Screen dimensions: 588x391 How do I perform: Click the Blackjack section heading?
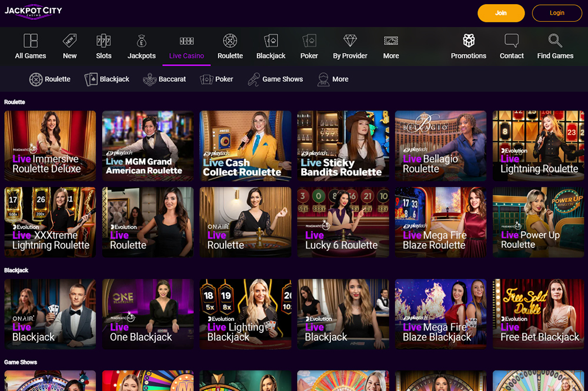16,270
